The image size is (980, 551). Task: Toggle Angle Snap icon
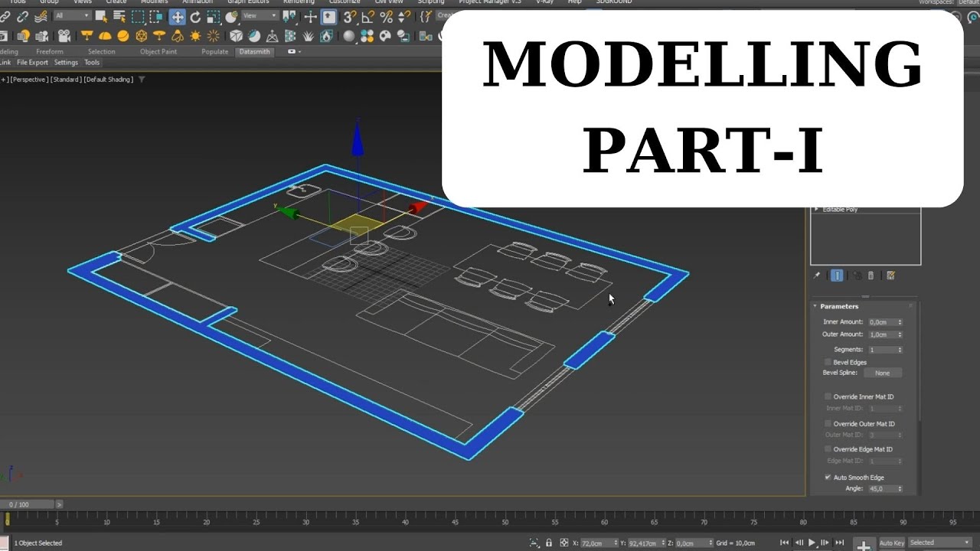pyautogui.click(x=367, y=16)
